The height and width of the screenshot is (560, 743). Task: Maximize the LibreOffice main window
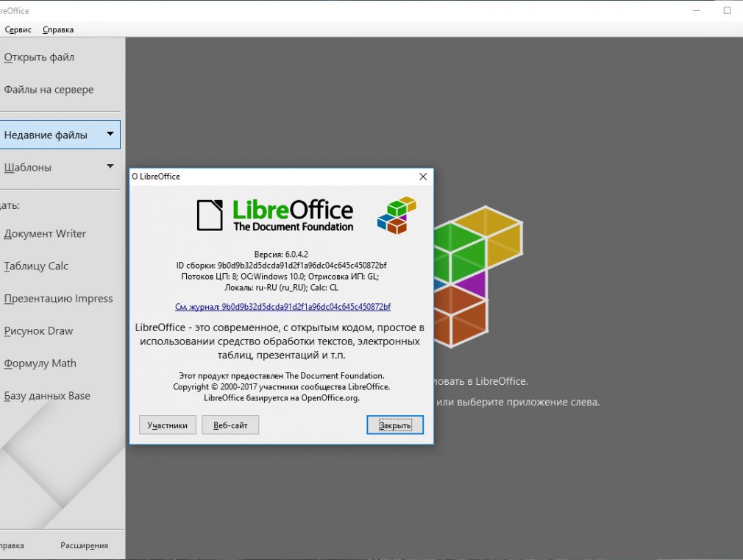click(x=727, y=10)
